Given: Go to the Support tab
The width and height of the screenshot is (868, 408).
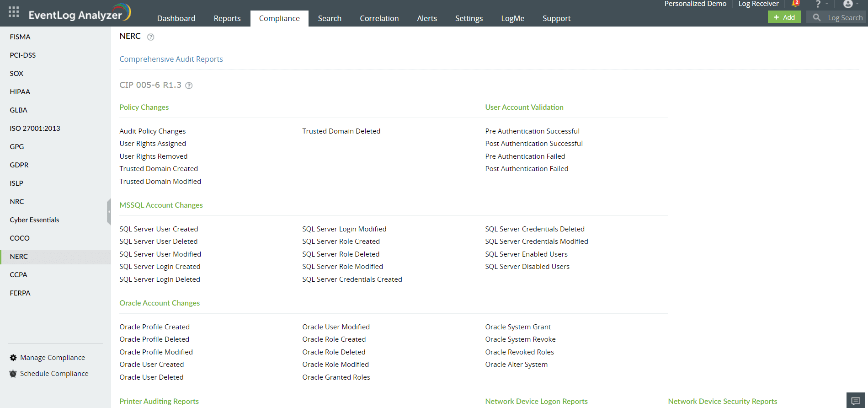Looking at the screenshot, I should click(x=557, y=18).
